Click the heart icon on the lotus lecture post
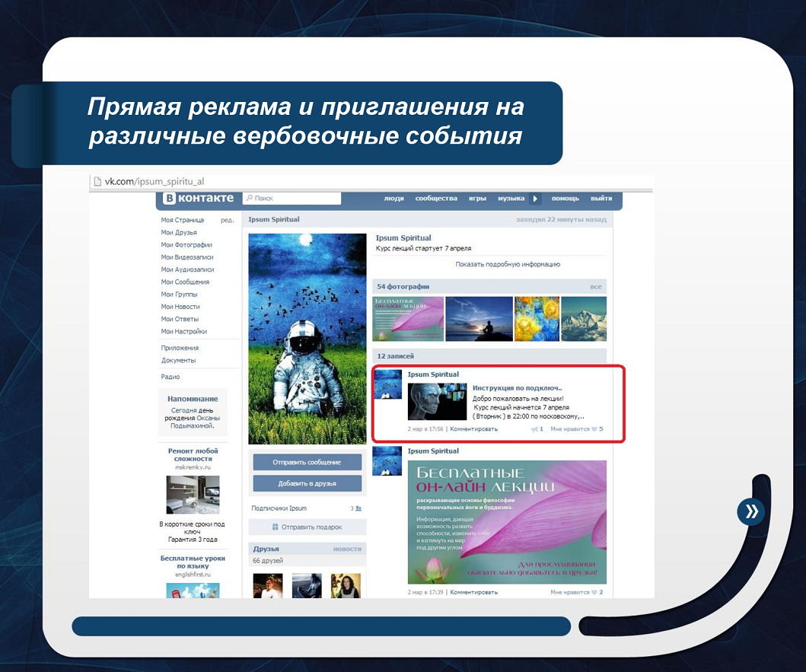This screenshot has width=806, height=672. click(594, 592)
